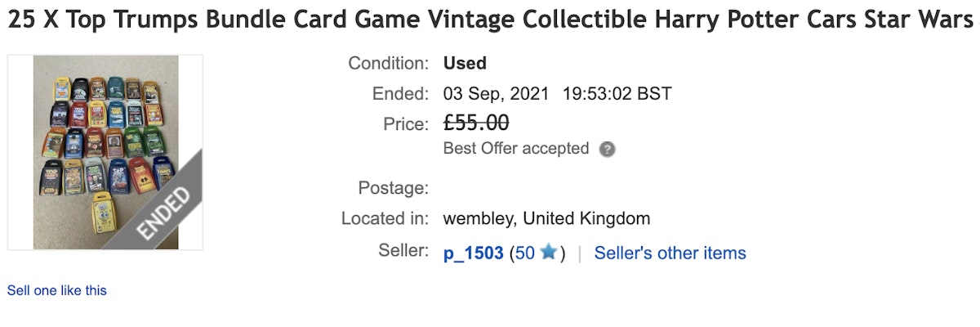Click the 03 Sep, 2021 end date
This screenshot has width=980, height=327.
(x=497, y=93)
